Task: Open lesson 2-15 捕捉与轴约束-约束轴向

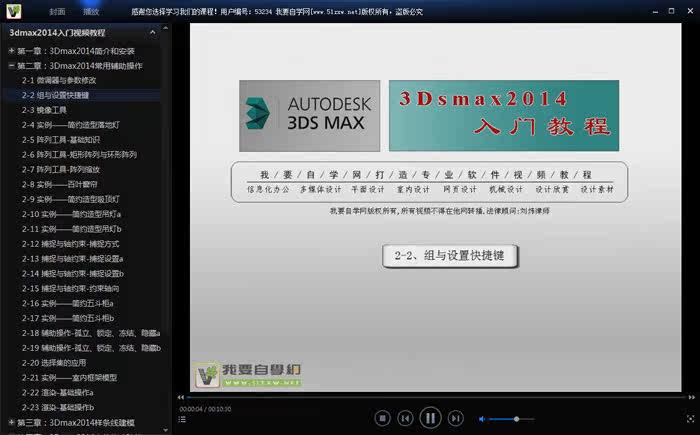Action: [71, 289]
